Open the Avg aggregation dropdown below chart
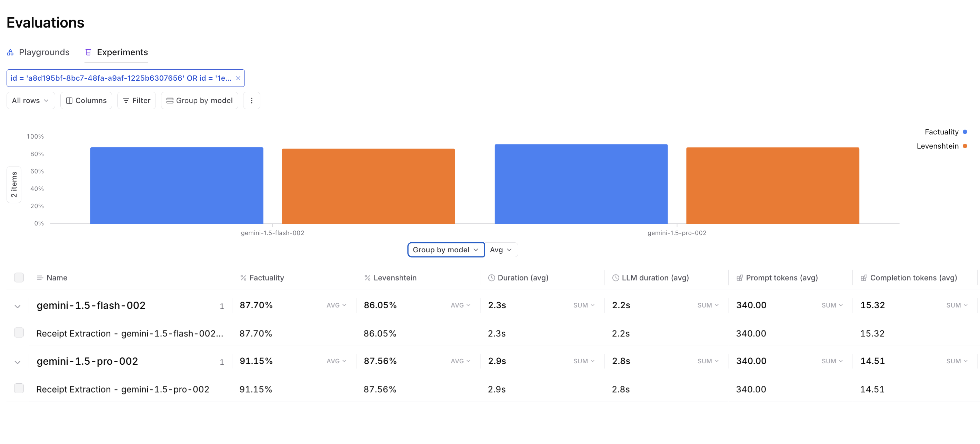980x444 pixels. click(501, 250)
